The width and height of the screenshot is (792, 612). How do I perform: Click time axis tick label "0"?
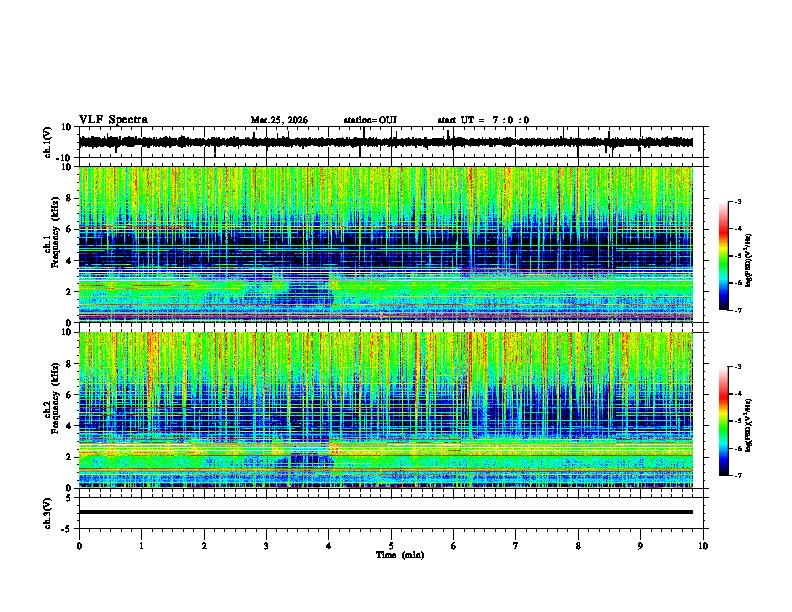tap(79, 546)
